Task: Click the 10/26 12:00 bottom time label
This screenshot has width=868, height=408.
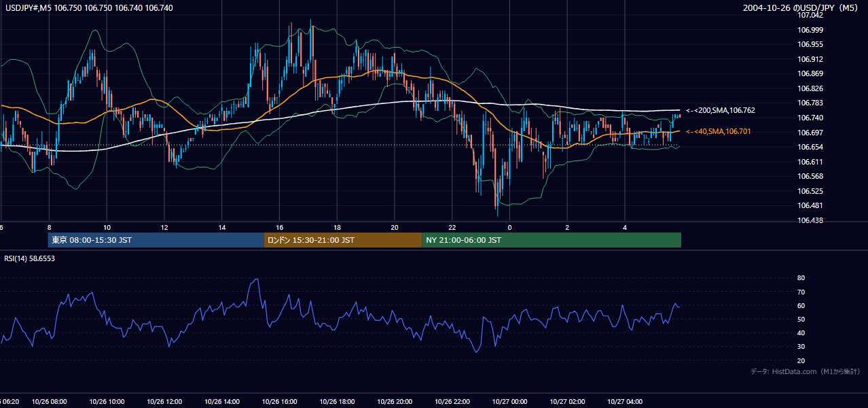Action: 164,401
